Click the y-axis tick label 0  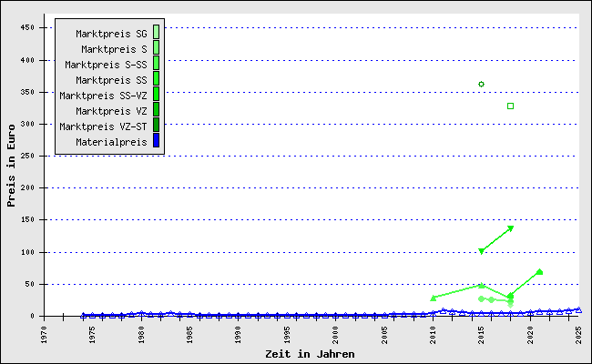point(32,316)
